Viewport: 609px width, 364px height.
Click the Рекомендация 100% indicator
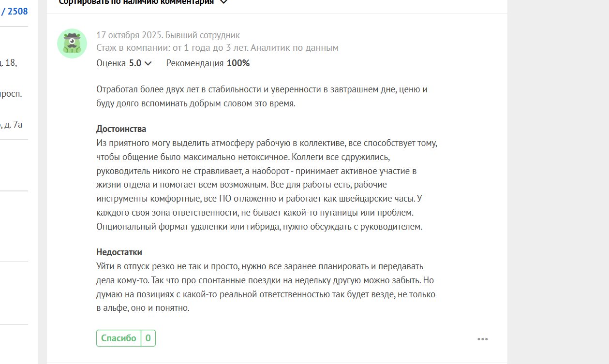click(x=208, y=63)
